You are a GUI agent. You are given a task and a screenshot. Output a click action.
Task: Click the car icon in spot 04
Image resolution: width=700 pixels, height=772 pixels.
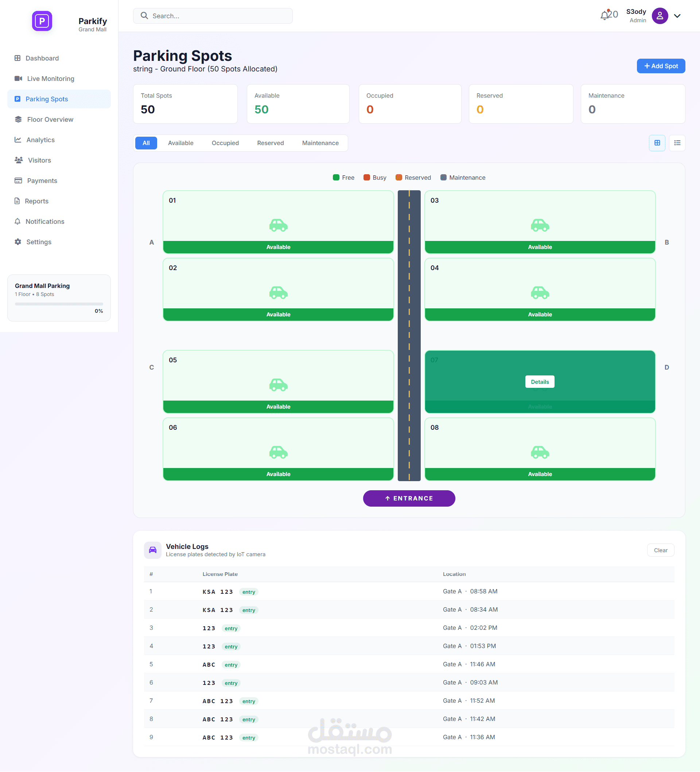point(540,293)
